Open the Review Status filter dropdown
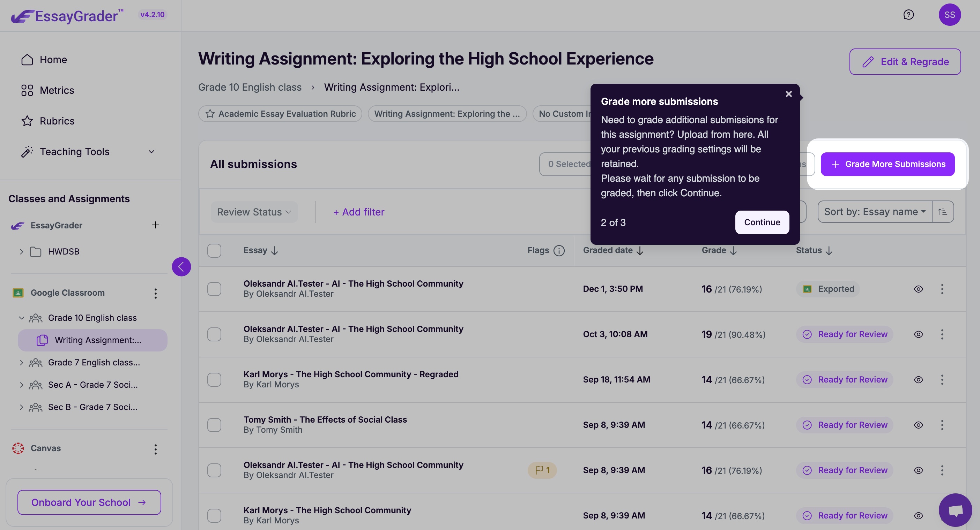This screenshot has height=530, width=980. click(x=254, y=212)
